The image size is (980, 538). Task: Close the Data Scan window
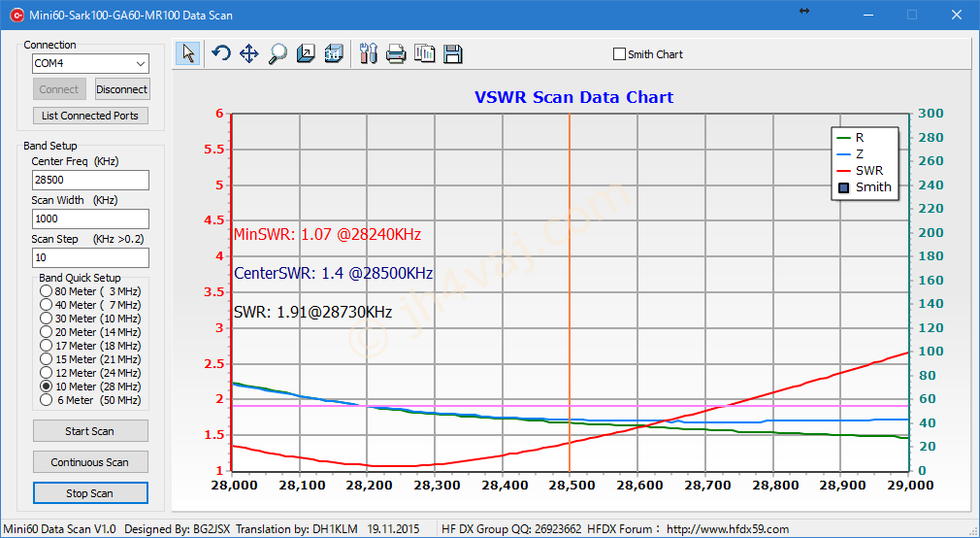[x=957, y=15]
